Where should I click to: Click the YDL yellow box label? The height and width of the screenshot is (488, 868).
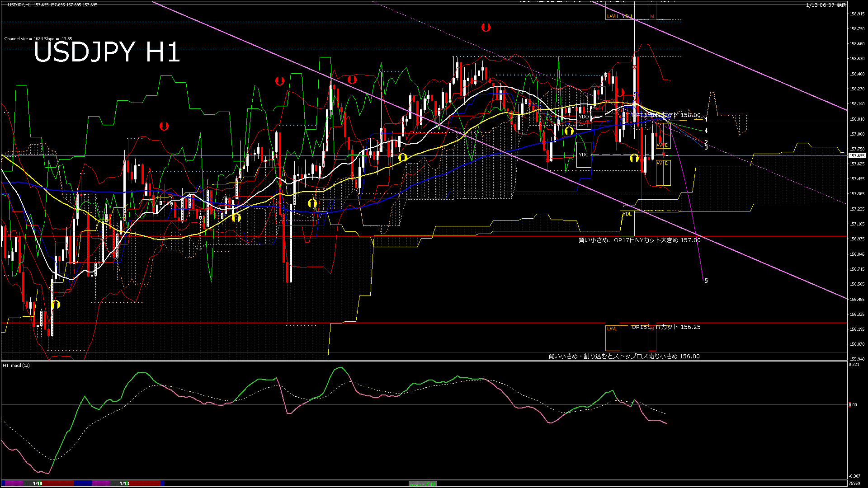coord(627,214)
